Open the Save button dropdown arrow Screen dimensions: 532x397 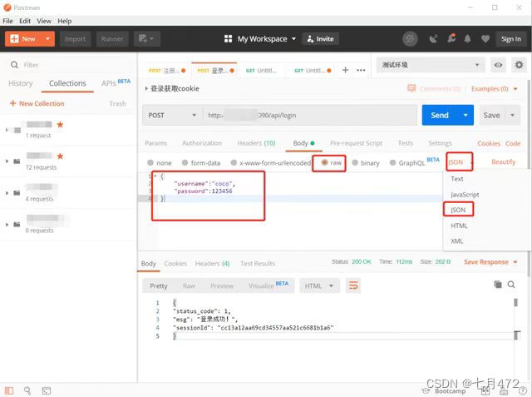[512, 115]
